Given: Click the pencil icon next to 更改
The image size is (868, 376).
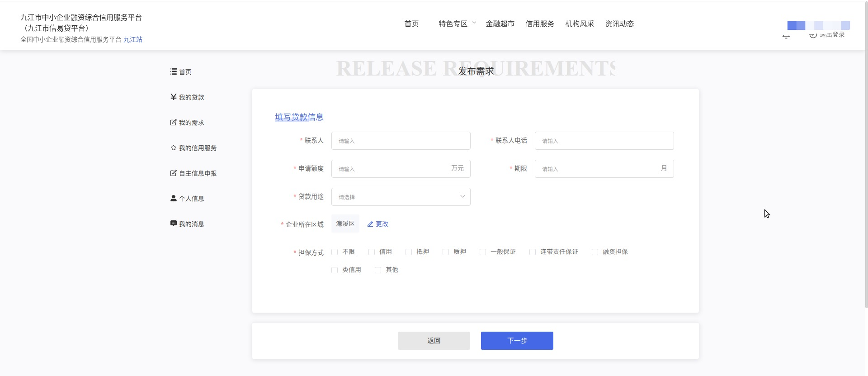Looking at the screenshot, I should point(370,224).
